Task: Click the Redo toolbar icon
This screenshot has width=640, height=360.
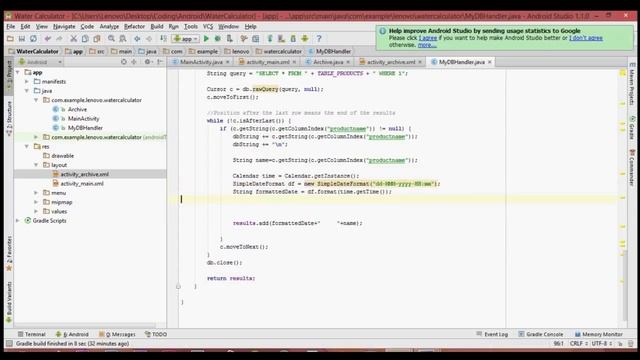Action: pyautogui.click(x=59, y=39)
